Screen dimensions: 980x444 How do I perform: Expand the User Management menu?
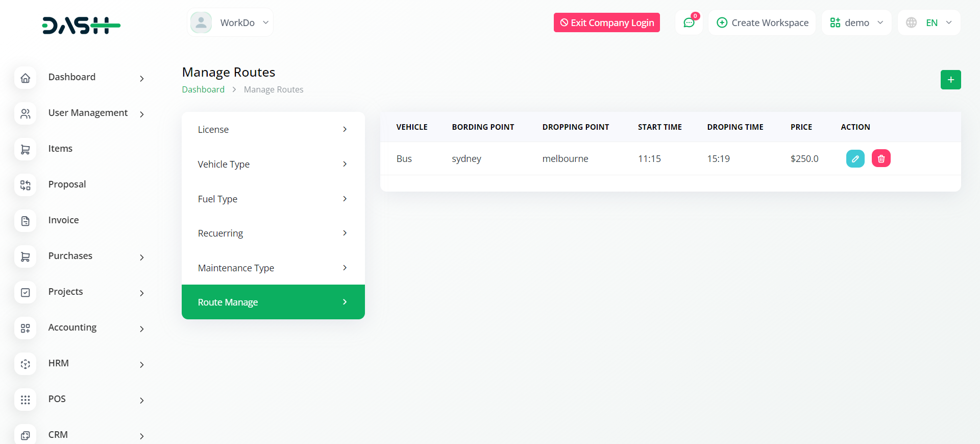[x=88, y=113]
